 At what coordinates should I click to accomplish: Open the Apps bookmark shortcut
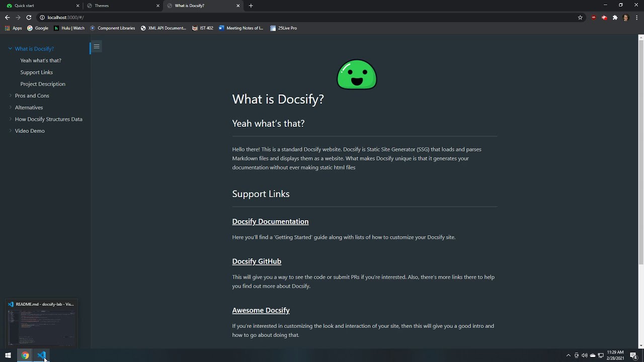(14, 28)
